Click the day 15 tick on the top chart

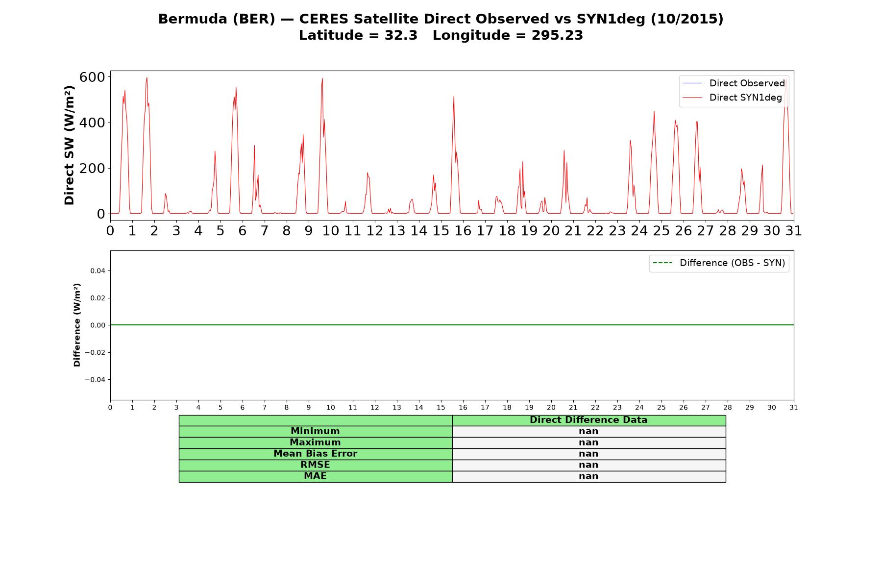click(x=441, y=230)
